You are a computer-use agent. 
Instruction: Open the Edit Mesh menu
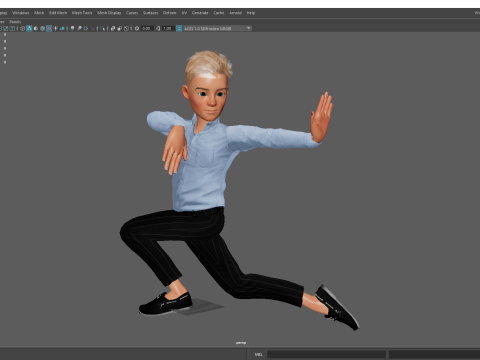click(58, 13)
